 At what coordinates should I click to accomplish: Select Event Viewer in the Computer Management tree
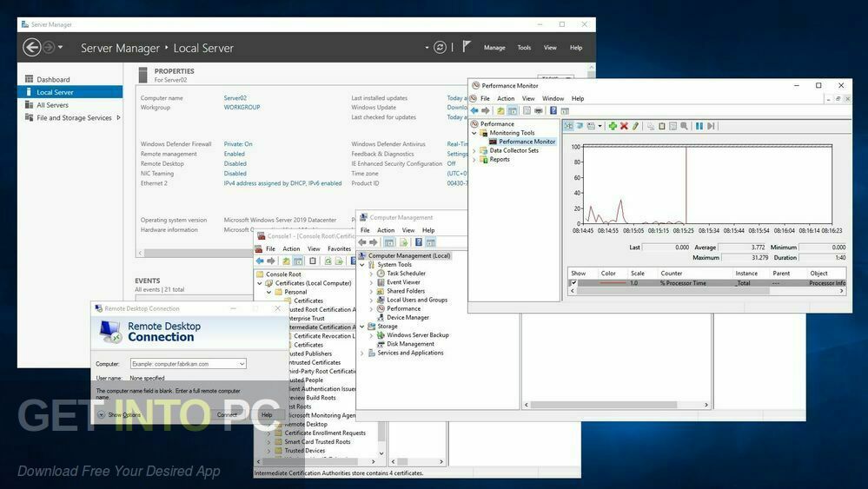(403, 282)
